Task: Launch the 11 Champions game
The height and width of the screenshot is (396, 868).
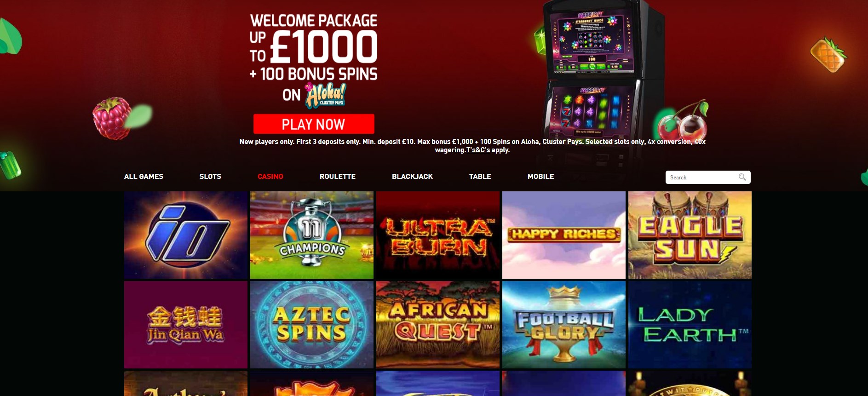Action: pyautogui.click(x=312, y=235)
